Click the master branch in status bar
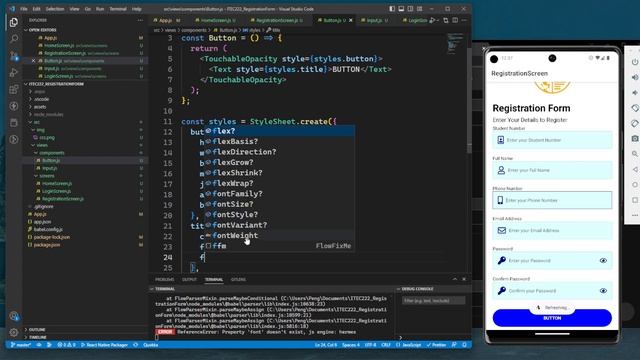Image resolution: width=640 pixels, height=360 pixels. coord(21,345)
